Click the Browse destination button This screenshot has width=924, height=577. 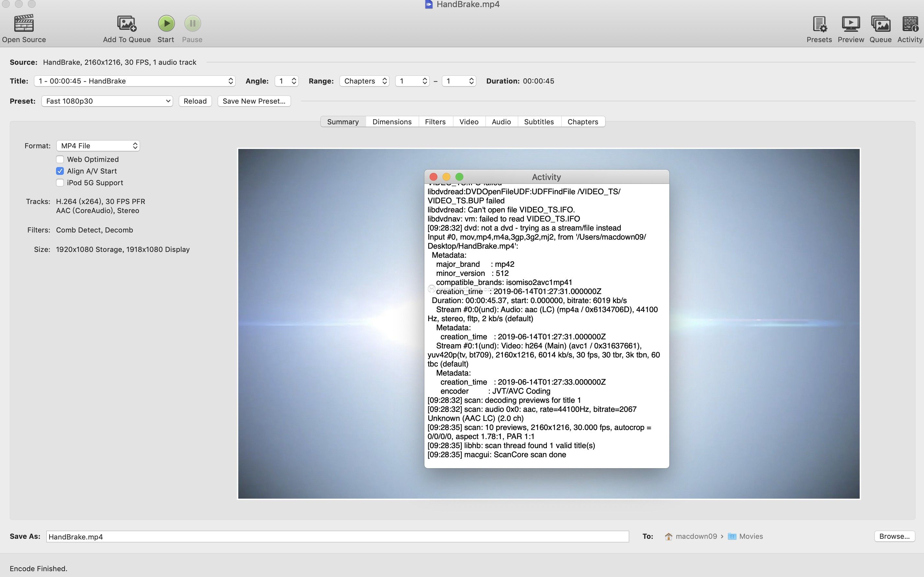(x=895, y=536)
